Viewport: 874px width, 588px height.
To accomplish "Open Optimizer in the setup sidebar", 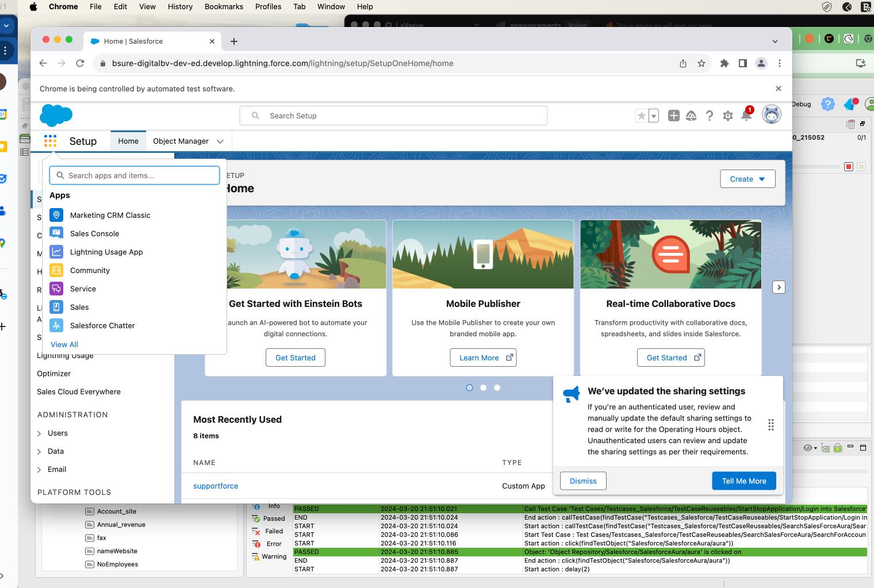I will coord(54,374).
